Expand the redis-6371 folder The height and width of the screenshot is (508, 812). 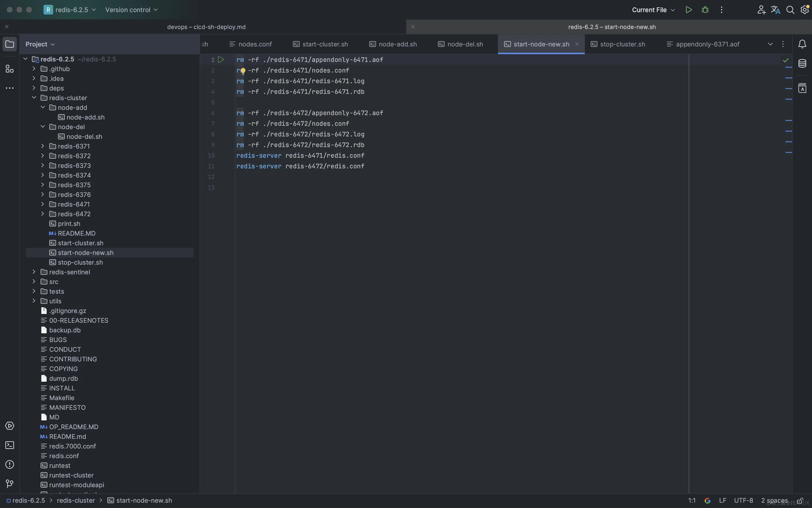[x=43, y=146]
